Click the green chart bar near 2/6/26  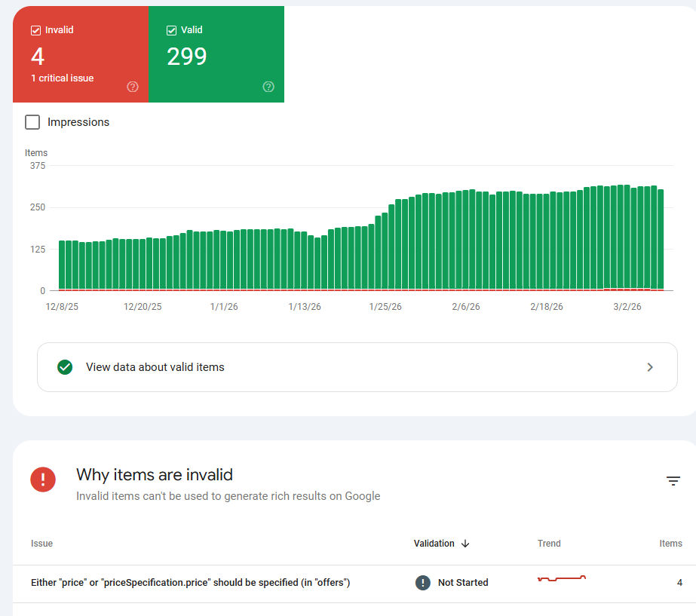point(465,240)
